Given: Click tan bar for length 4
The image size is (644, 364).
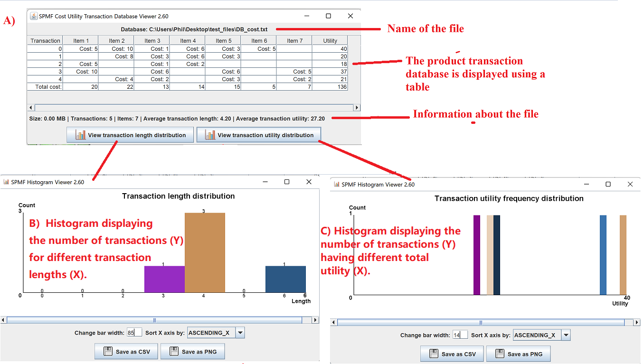Looking at the screenshot, I should [x=205, y=252].
